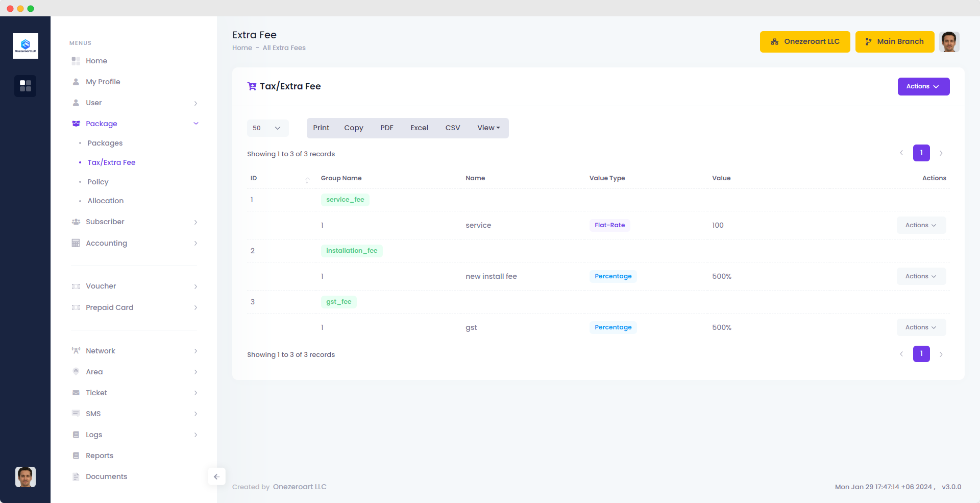Click the Home breadcrumb link
The height and width of the screenshot is (503, 980).
[x=242, y=48]
